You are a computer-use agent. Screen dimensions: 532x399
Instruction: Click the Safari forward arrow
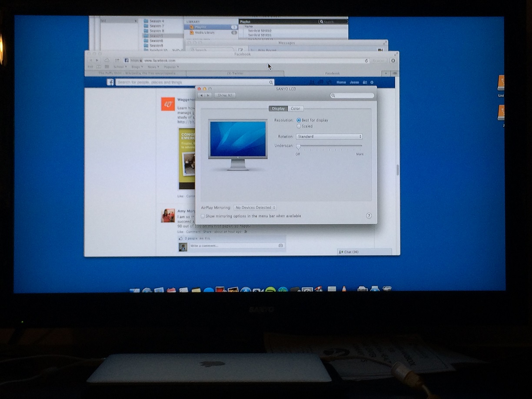[x=97, y=60]
